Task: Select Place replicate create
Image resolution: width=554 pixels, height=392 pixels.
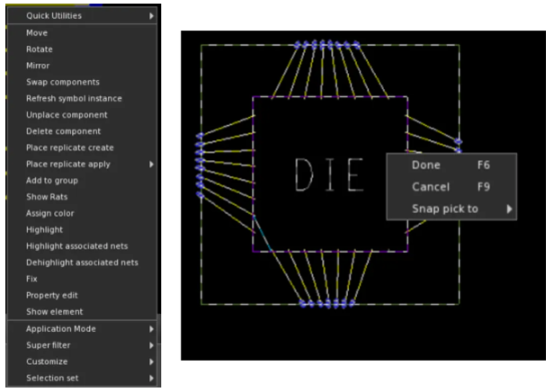Action: [82, 147]
